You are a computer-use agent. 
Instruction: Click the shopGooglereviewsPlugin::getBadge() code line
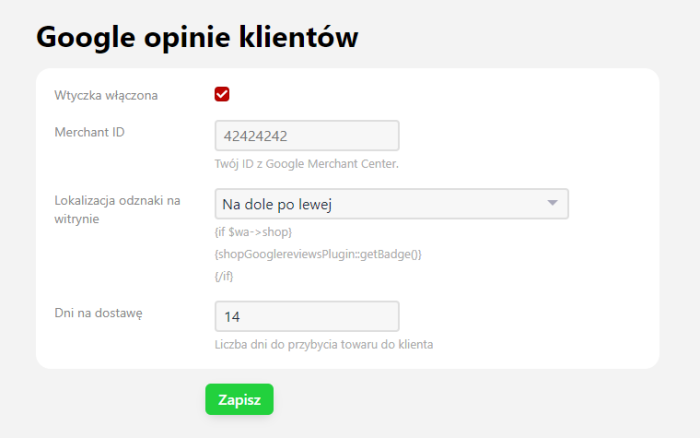(x=318, y=254)
